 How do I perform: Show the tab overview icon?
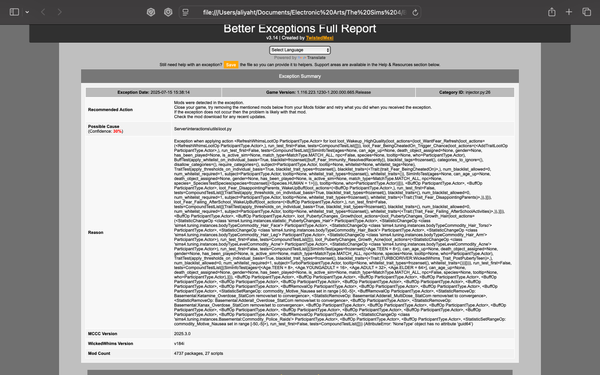pyautogui.click(x=586, y=12)
